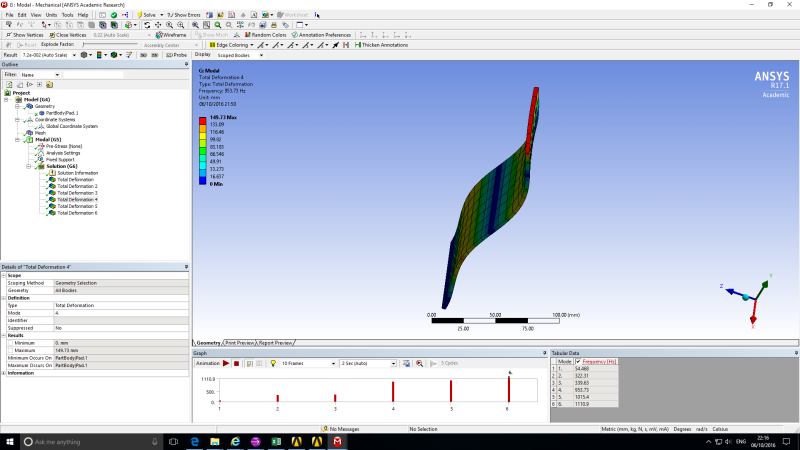The width and height of the screenshot is (800, 450).
Task: Switch to Print Preview tab
Action: (x=240, y=343)
